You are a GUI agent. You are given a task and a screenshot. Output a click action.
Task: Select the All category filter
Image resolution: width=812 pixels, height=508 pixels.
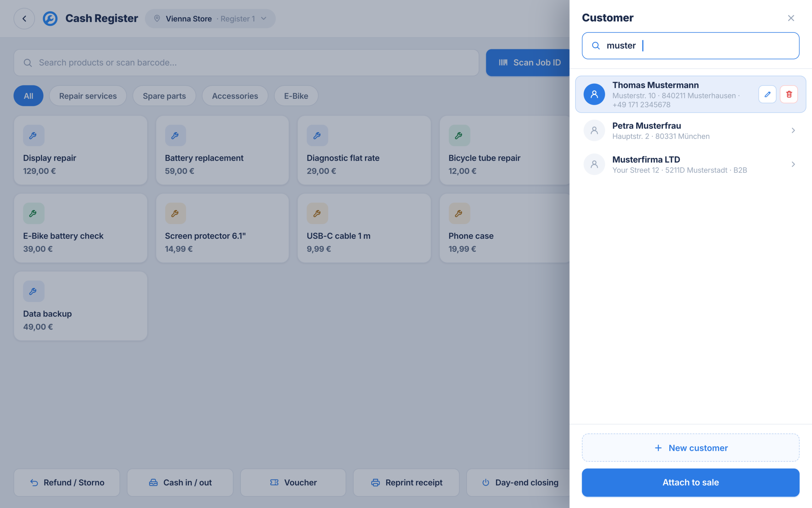click(29, 96)
